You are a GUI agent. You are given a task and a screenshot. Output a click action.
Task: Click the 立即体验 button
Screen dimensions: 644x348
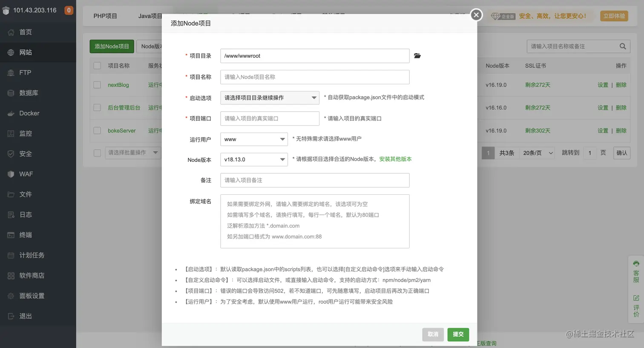tap(614, 16)
